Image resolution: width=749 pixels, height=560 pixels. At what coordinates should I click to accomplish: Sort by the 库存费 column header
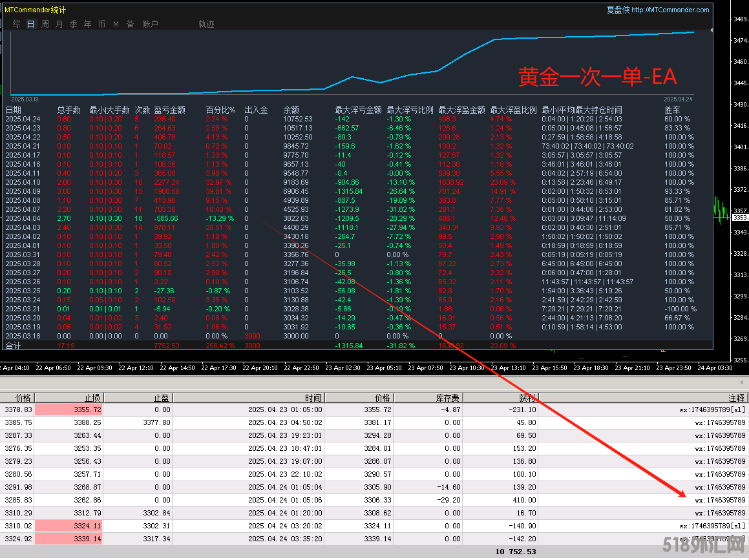(x=428, y=398)
